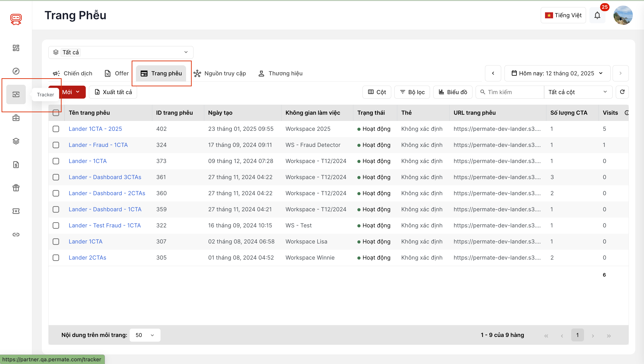Click the Xuất tất cả export button
This screenshot has height=364, width=644.
click(x=113, y=92)
